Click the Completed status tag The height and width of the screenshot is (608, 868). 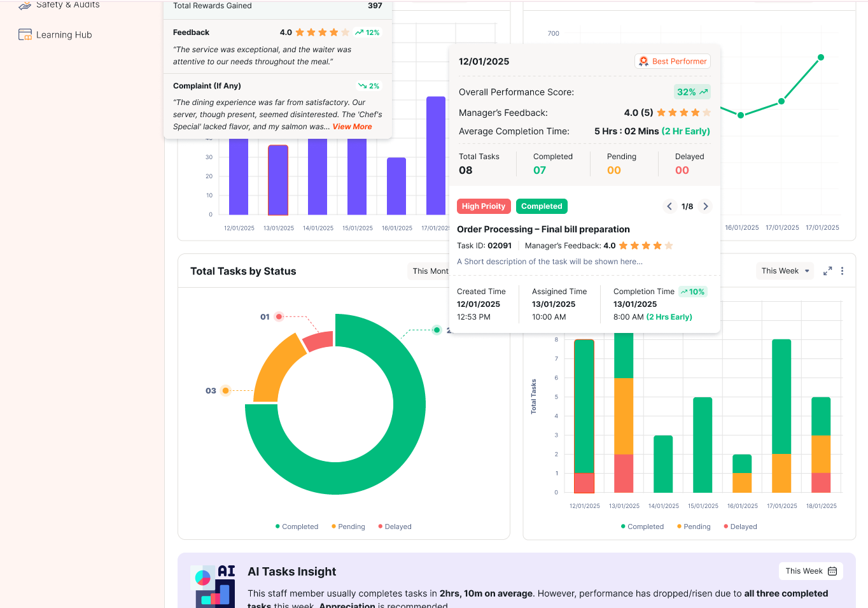click(542, 206)
